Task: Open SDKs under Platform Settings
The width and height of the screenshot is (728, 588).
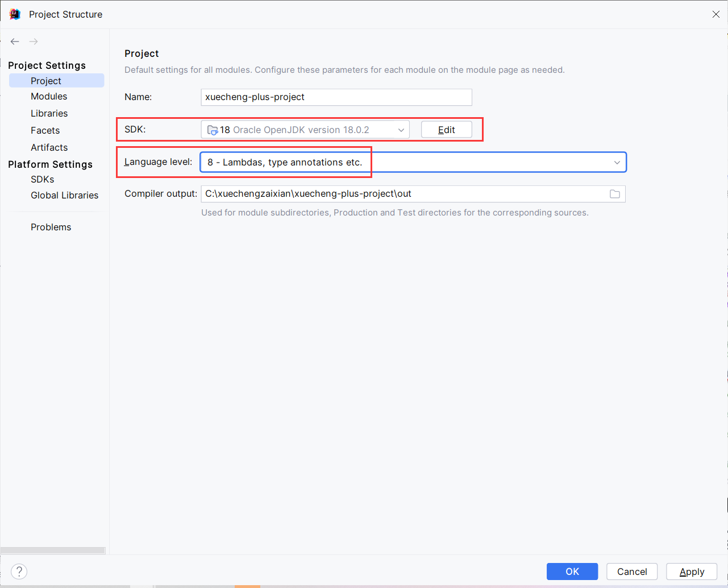Action: [x=43, y=180]
